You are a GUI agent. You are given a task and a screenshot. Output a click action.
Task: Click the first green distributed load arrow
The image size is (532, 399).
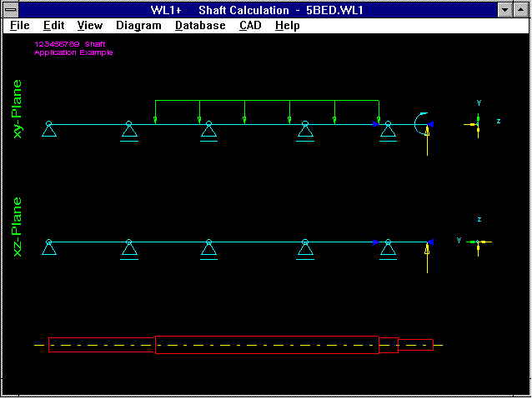click(155, 112)
